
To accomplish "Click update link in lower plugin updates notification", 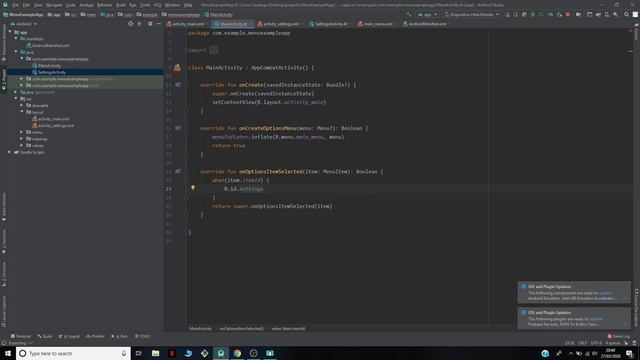I will (596, 319).
